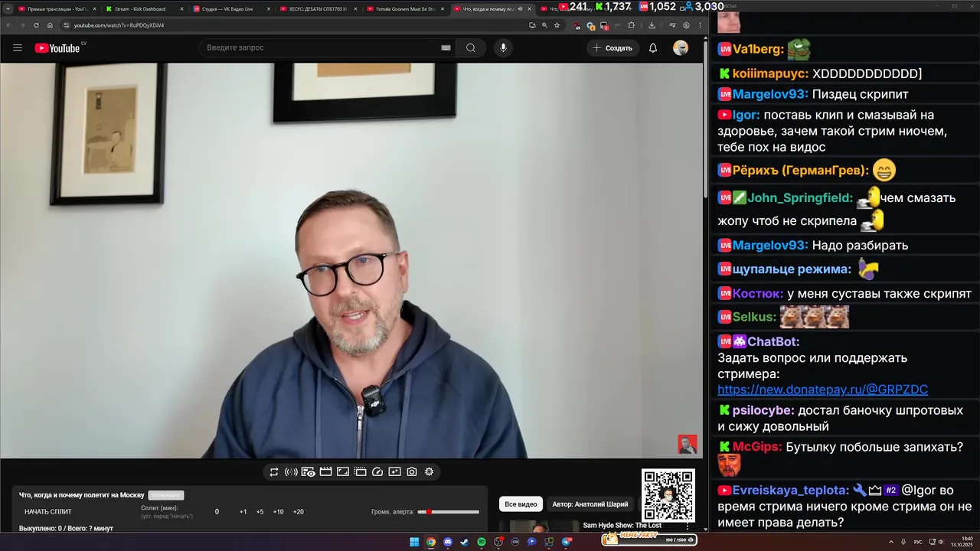The image size is (980, 551).
Task: Open Steam from the taskbar
Action: click(x=465, y=542)
